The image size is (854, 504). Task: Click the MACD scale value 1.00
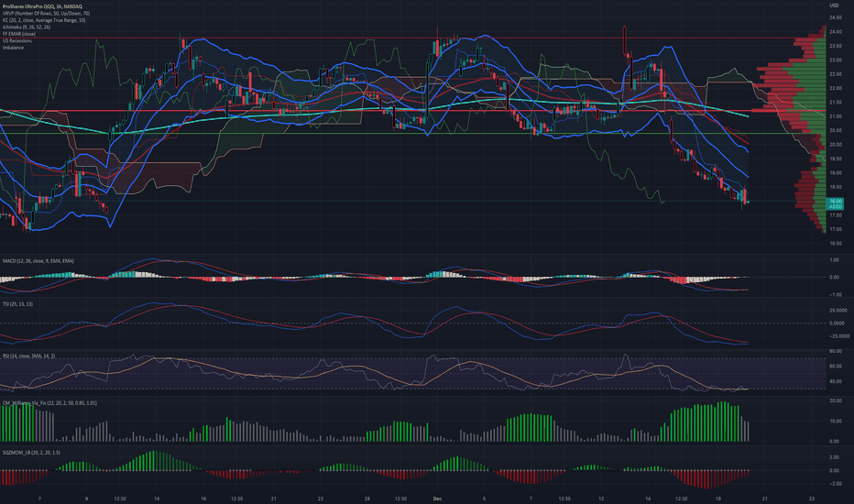(x=834, y=260)
